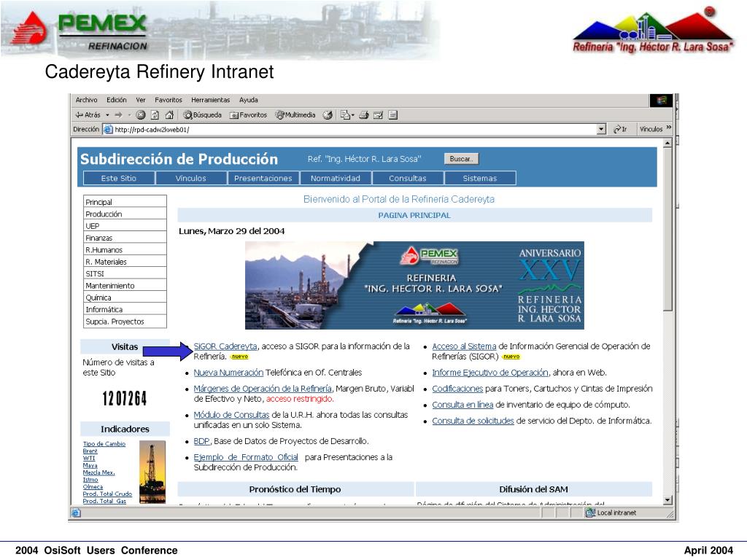Screen dimensions: 747x560
Task: Open browsing History toolbar icon
Action: [328, 114]
